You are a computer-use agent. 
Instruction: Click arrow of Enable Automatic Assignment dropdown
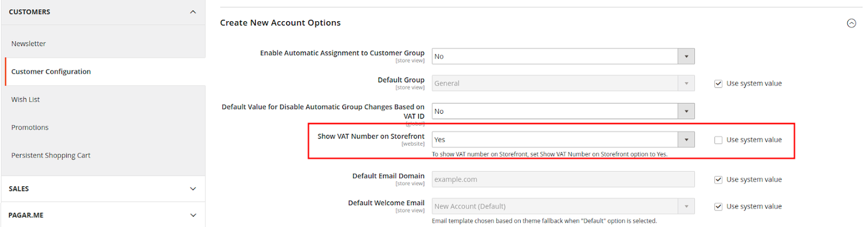coord(686,56)
